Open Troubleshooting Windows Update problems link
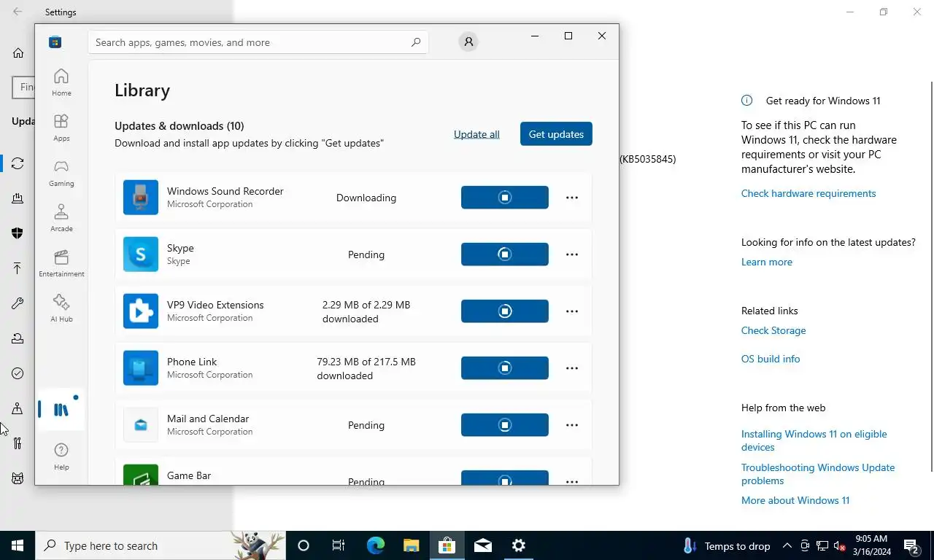This screenshot has height=560, width=934. click(818, 474)
